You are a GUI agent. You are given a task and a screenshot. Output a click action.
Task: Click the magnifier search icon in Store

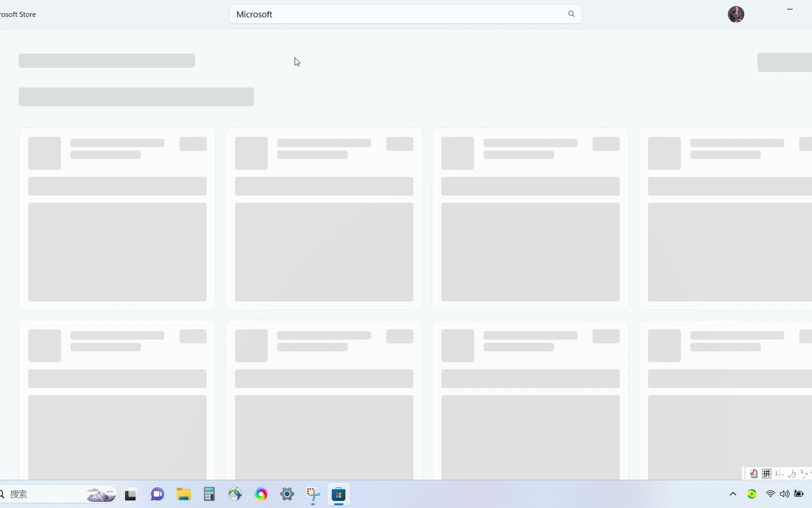571,14
